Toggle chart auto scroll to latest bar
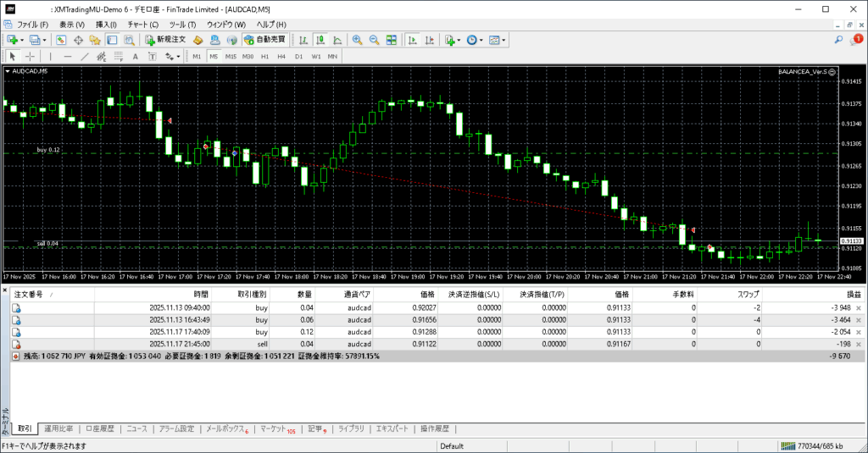868x453 pixels. pyautogui.click(x=411, y=40)
